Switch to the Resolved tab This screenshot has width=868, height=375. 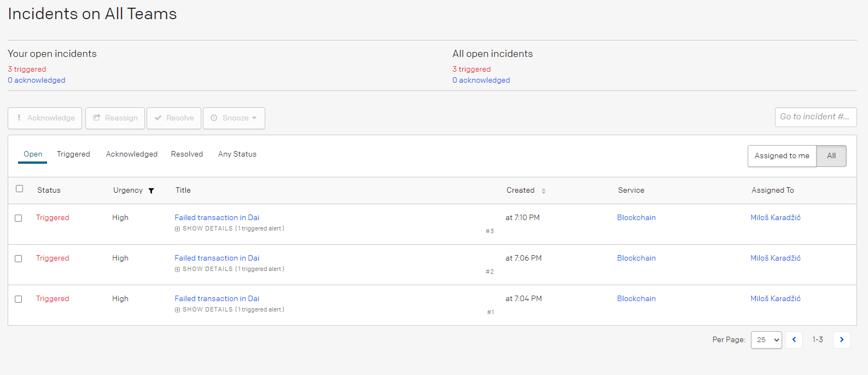click(x=187, y=154)
